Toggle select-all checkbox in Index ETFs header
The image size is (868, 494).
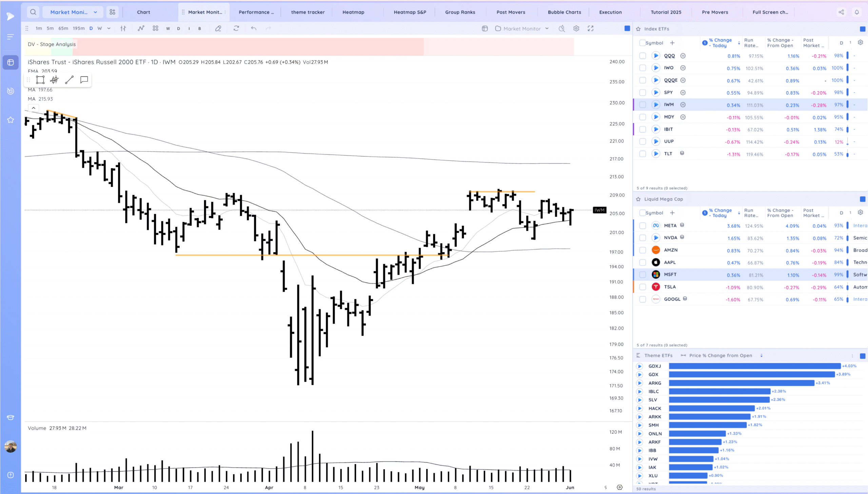(x=642, y=43)
